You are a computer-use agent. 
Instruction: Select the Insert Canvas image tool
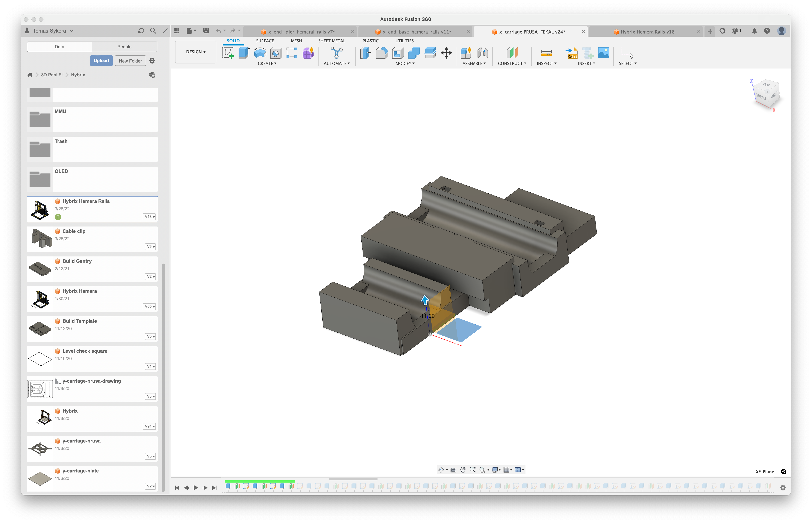point(604,53)
